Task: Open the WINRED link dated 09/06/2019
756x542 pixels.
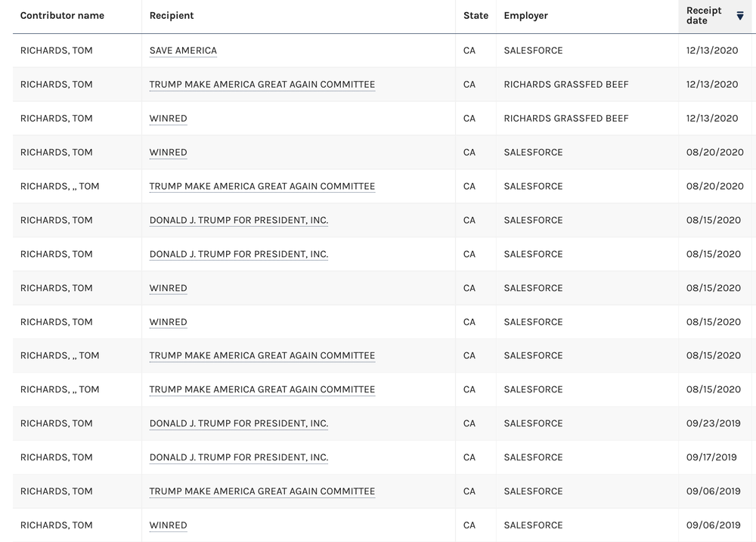Action: coord(169,525)
